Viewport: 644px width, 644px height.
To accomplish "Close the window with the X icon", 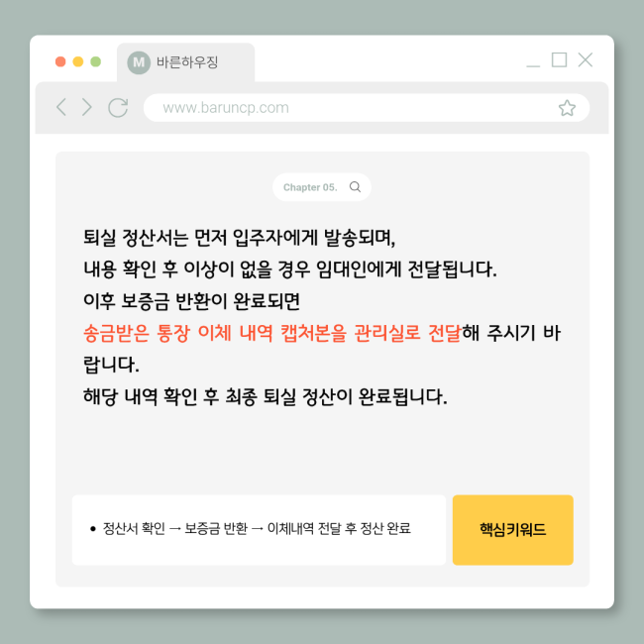I will (585, 60).
